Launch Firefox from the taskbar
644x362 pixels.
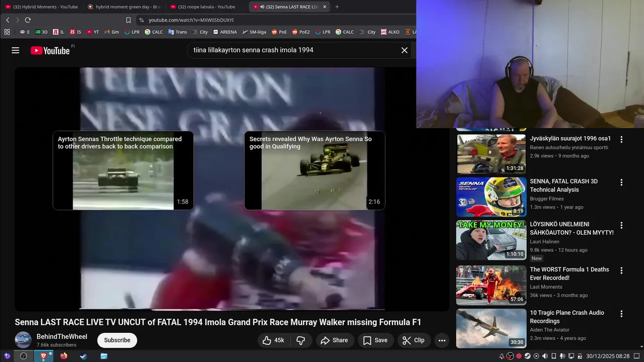[63, 356]
